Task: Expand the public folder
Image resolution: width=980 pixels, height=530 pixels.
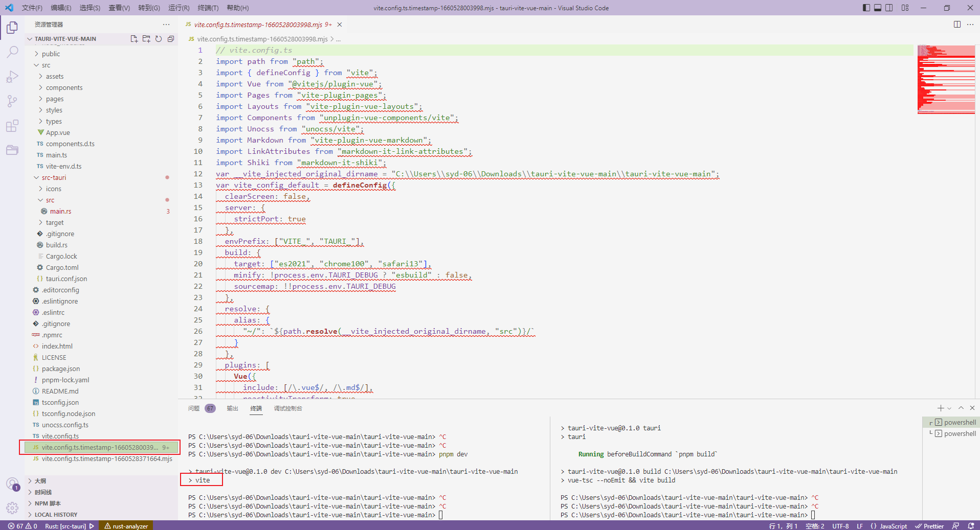Action: click(101, 54)
